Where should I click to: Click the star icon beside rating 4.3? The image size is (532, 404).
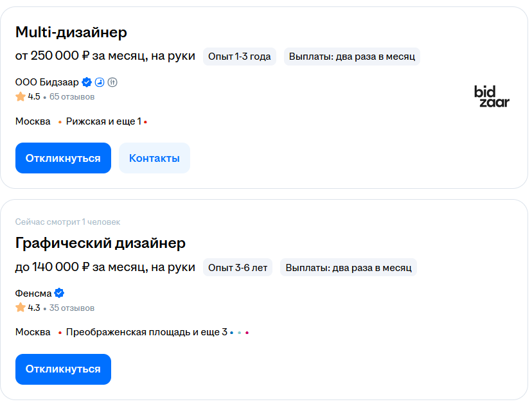[x=20, y=307]
